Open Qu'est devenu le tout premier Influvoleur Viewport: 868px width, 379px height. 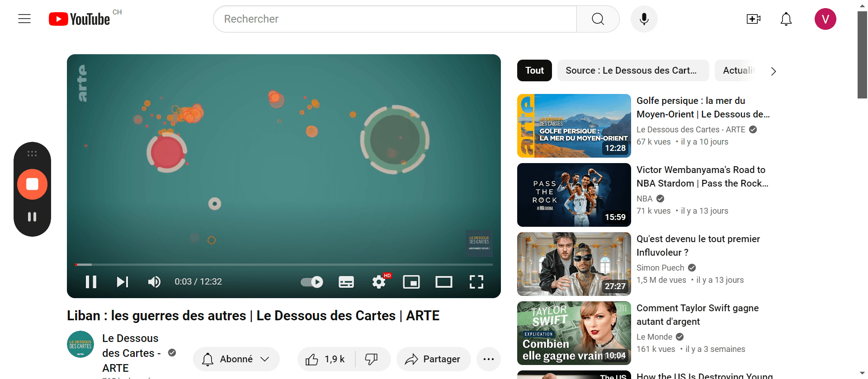point(698,246)
